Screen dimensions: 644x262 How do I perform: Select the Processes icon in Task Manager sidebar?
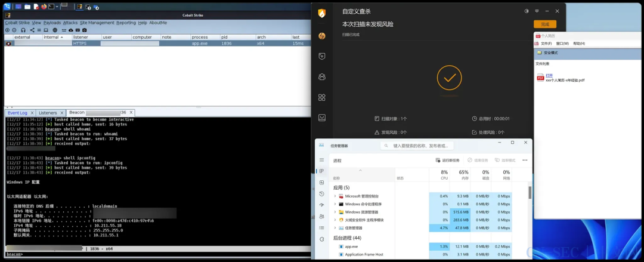[x=321, y=171]
